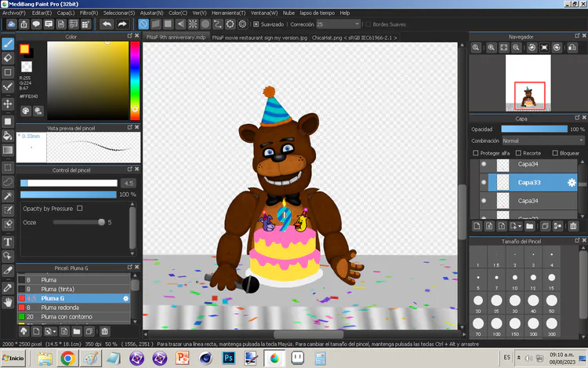Click the canvas horizontal scrollbar
Screen dimensions: 588x368
click(308, 333)
